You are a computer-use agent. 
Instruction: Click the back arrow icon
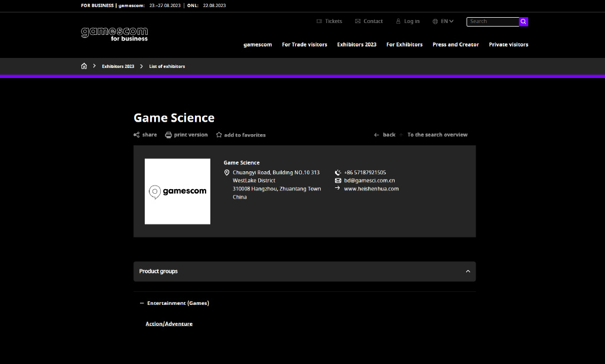(376, 135)
